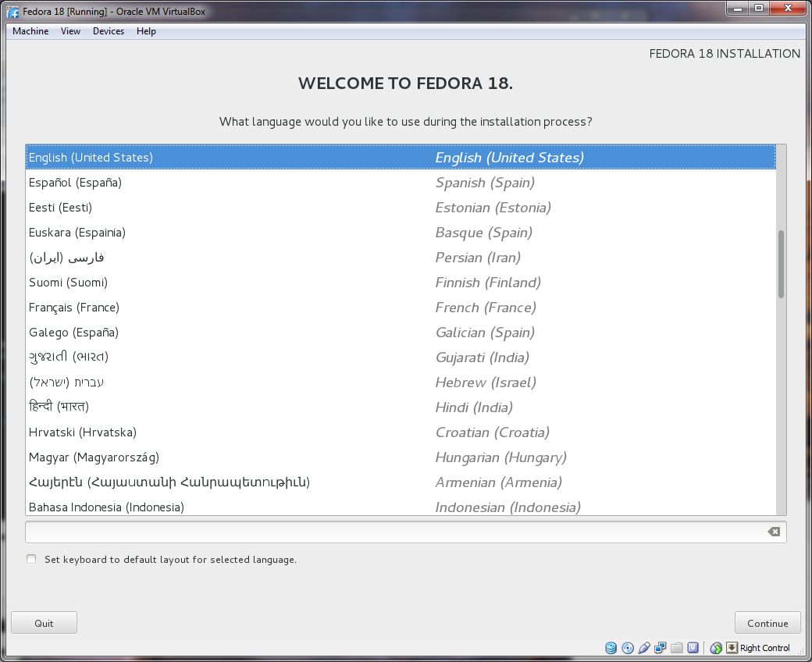Click the mouse integration globe icon

click(x=716, y=647)
